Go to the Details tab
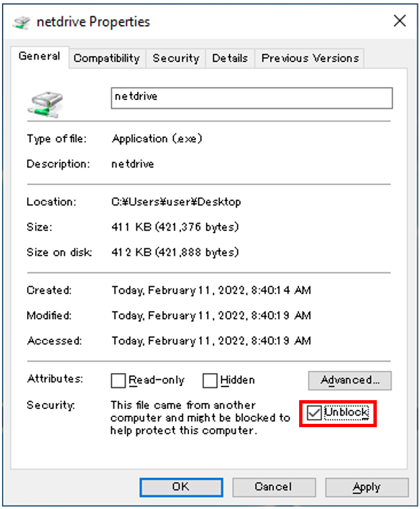Viewport: 420px width, 509px height. pos(230,58)
